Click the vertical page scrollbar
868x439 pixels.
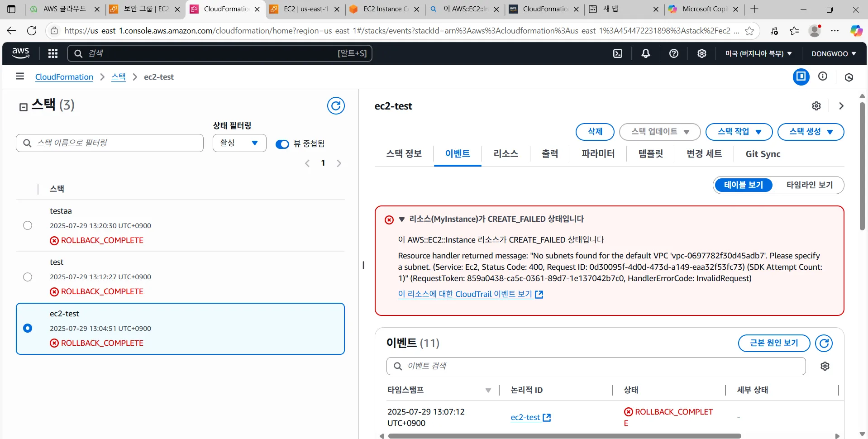tap(862, 167)
